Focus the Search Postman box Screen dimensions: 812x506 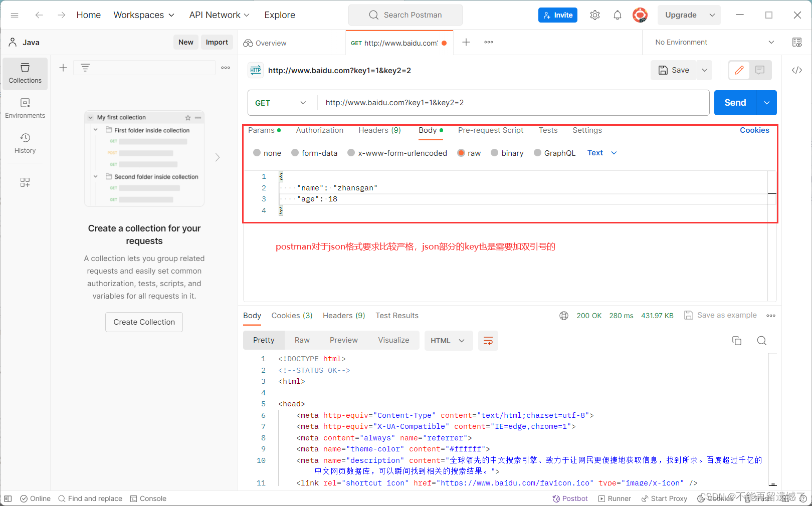tap(405, 15)
